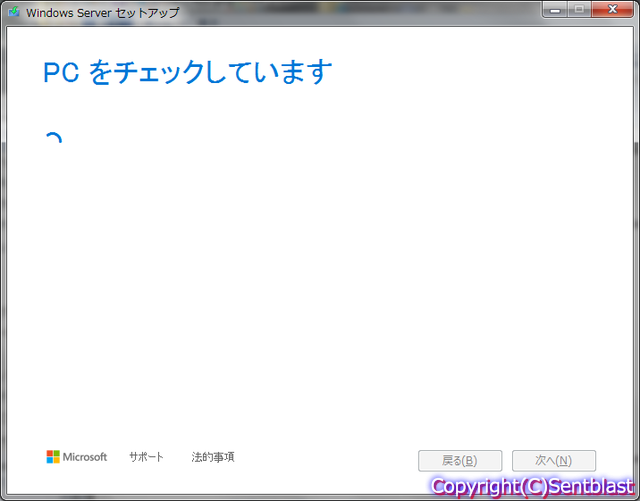Screen dimensions: 640x501
Task: Click the heading PC をチェックしています
Action: (187, 72)
